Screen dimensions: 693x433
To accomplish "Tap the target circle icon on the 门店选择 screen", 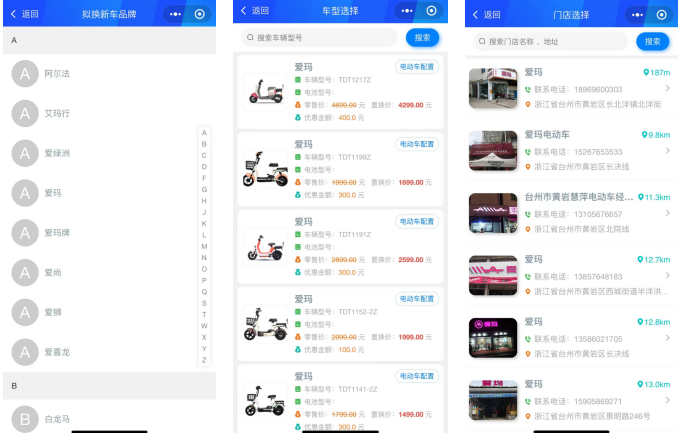I will point(662,15).
